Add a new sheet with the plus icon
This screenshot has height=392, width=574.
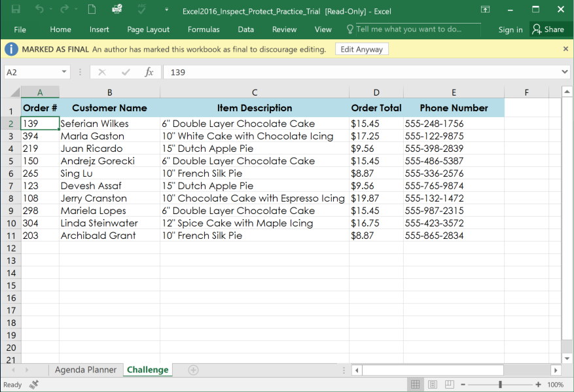(193, 370)
